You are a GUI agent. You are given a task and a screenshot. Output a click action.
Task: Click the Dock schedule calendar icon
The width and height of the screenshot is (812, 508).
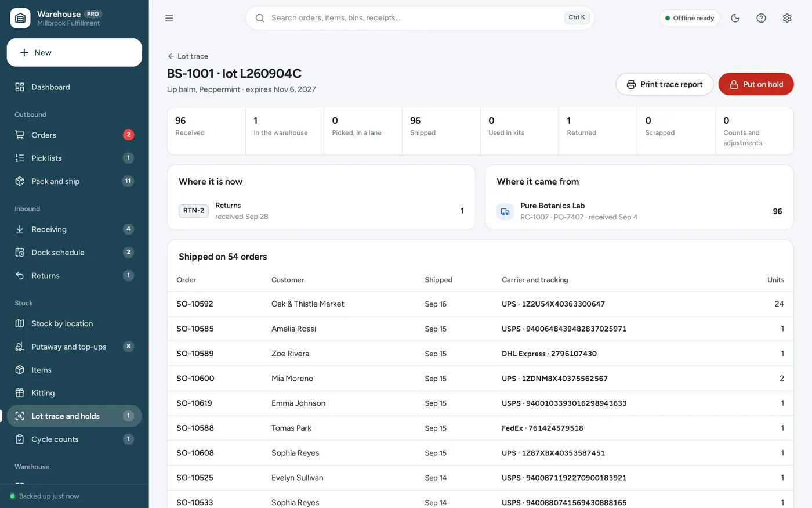click(x=20, y=253)
